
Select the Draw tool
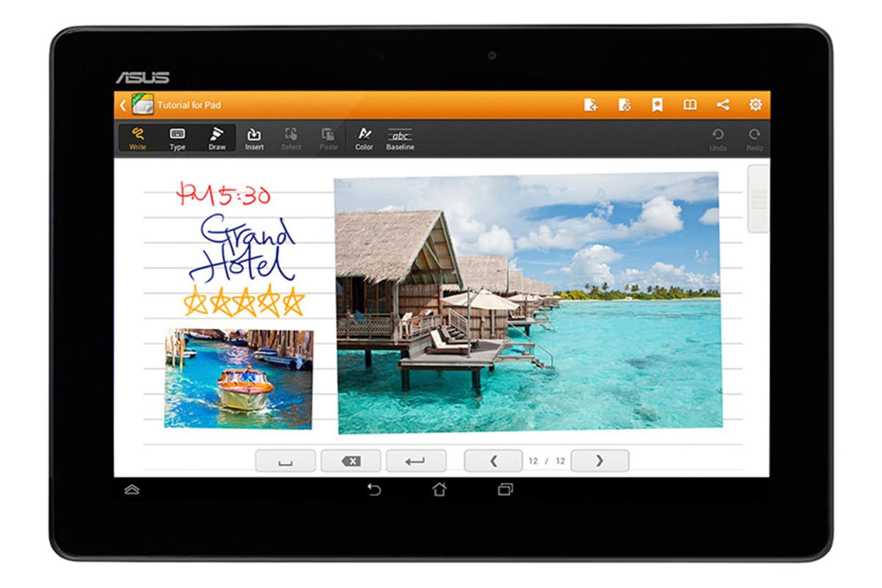pos(217,138)
